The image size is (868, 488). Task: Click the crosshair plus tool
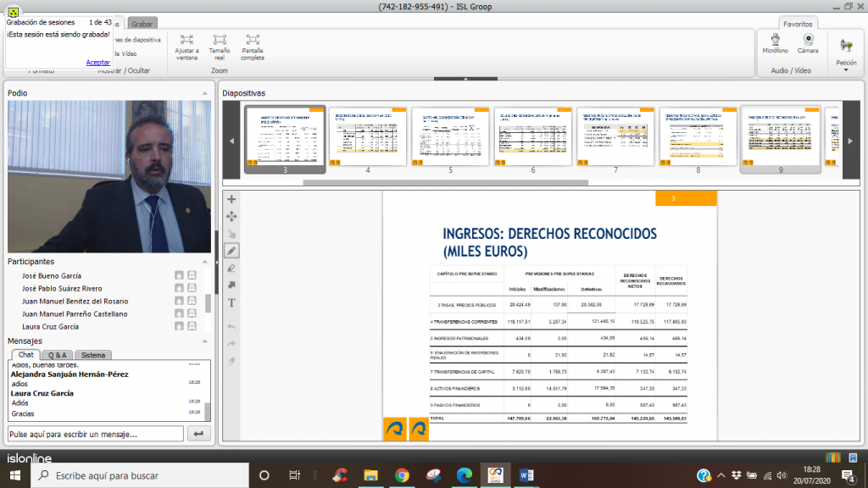click(231, 199)
